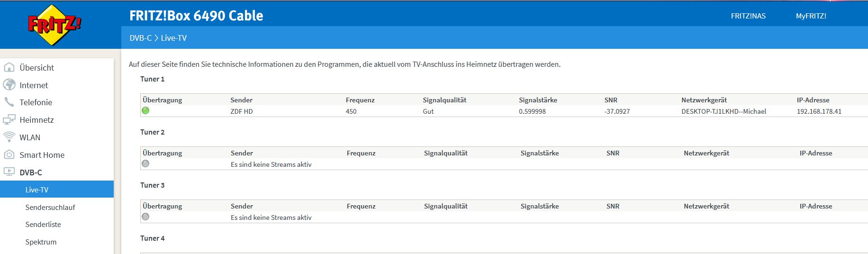This screenshot has width=868, height=254.
Task: Go to the Spektrum page
Action: (41, 242)
